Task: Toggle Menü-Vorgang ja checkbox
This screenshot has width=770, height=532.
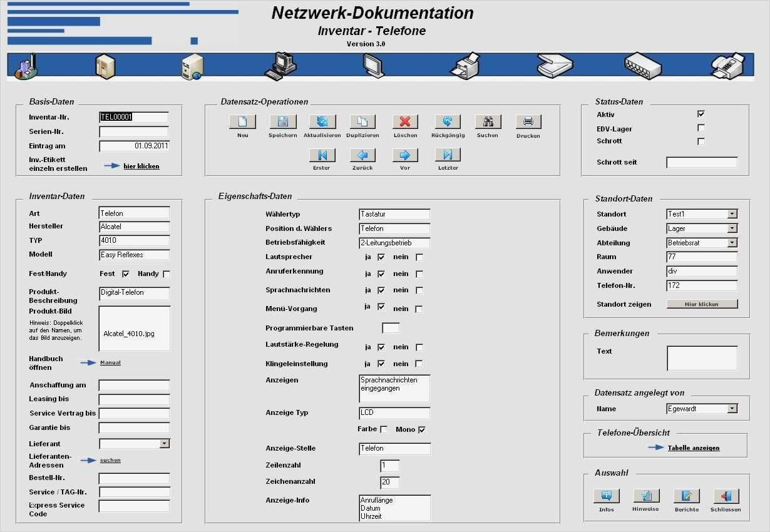Action: pyautogui.click(x=381, y=307)
